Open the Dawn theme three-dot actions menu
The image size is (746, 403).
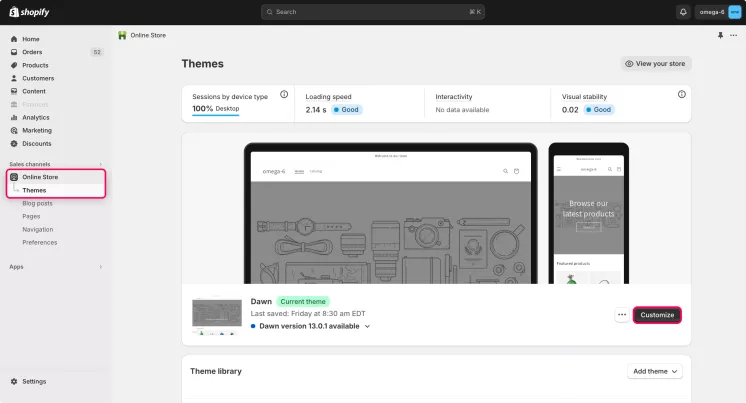[621, 315]
